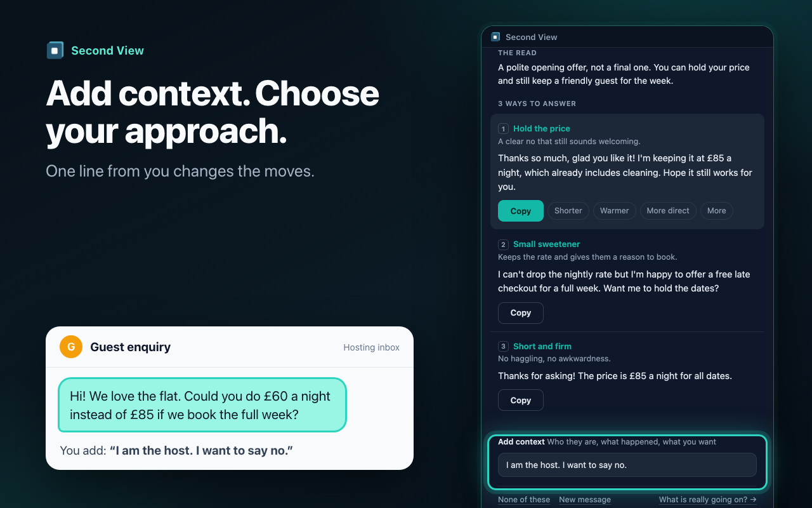Select the number 1 badge for Hold the price
The height and width of the screenshot is (508, 812).
[x=504, y=129]
